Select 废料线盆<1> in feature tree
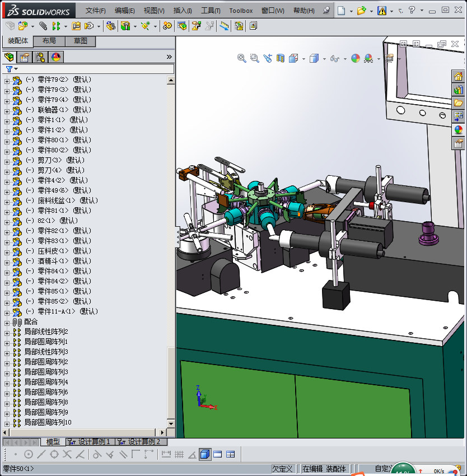The width and height of the screenshot is (467, 476). [56, 200]
